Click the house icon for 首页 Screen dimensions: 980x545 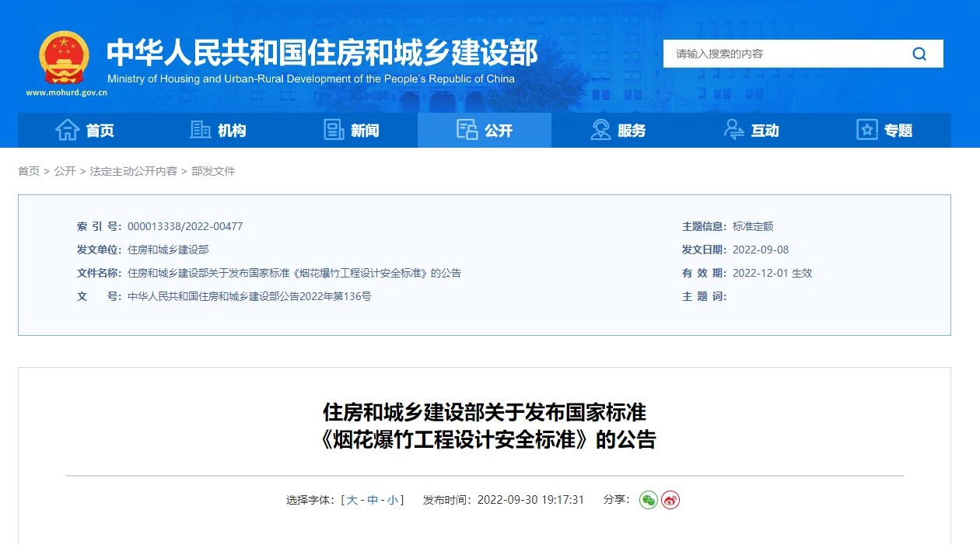[x=68, y=130]
